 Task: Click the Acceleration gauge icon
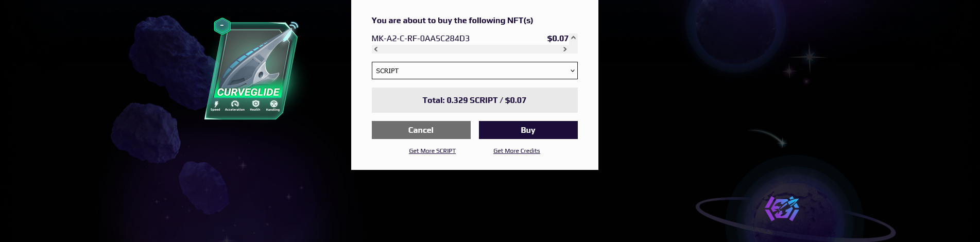pyautogui.click(x=235, y=103)
